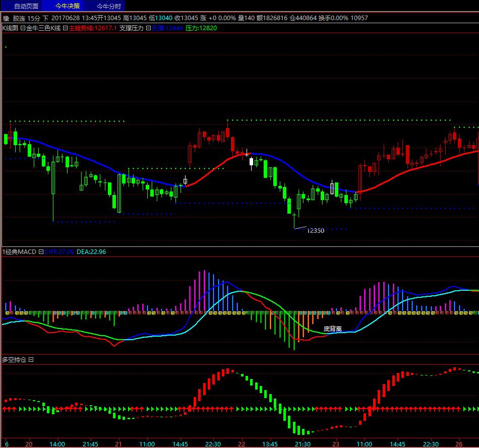Screen dimensions: 479x448
Task: Click the 底背离 divergence marker on MACD
Action: [x=333, y=329]
